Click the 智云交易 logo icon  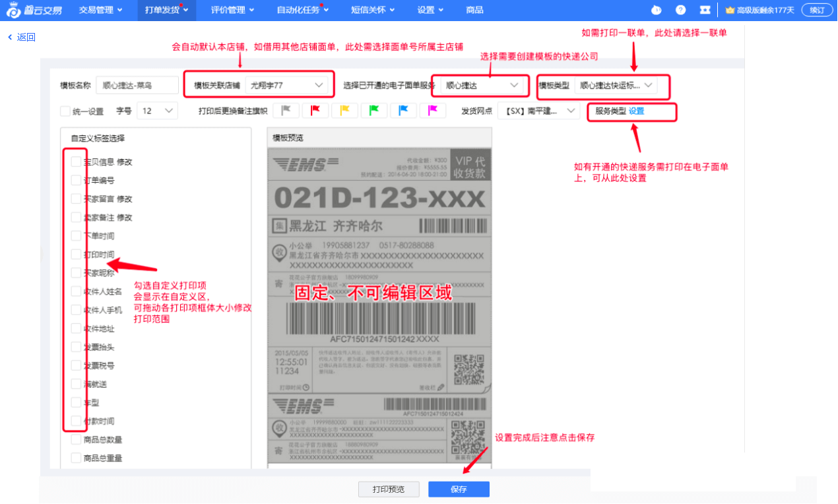click(14, 10)
